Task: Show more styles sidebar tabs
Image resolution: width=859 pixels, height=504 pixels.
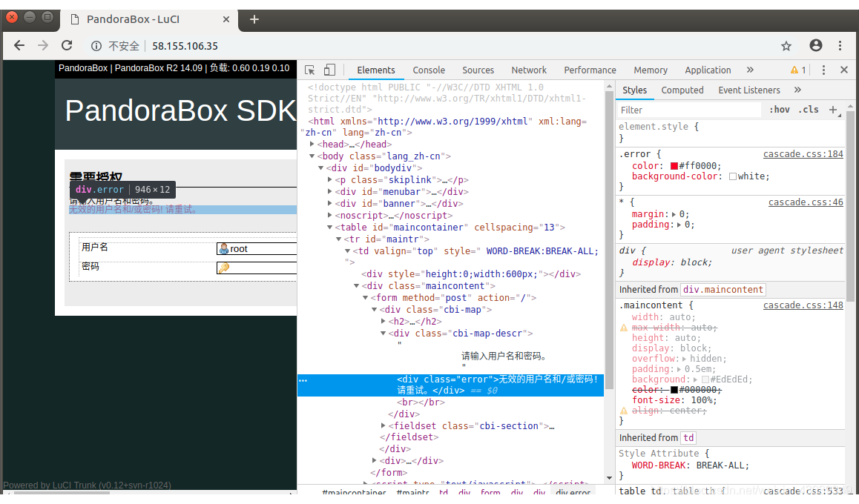Action: (x=797, y=90)
